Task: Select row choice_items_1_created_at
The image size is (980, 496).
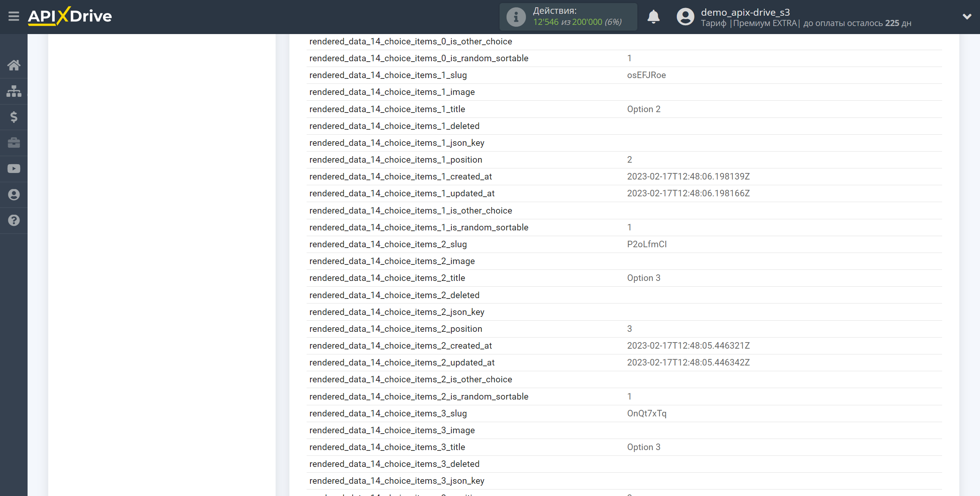Action: click(x=624, y=176)
